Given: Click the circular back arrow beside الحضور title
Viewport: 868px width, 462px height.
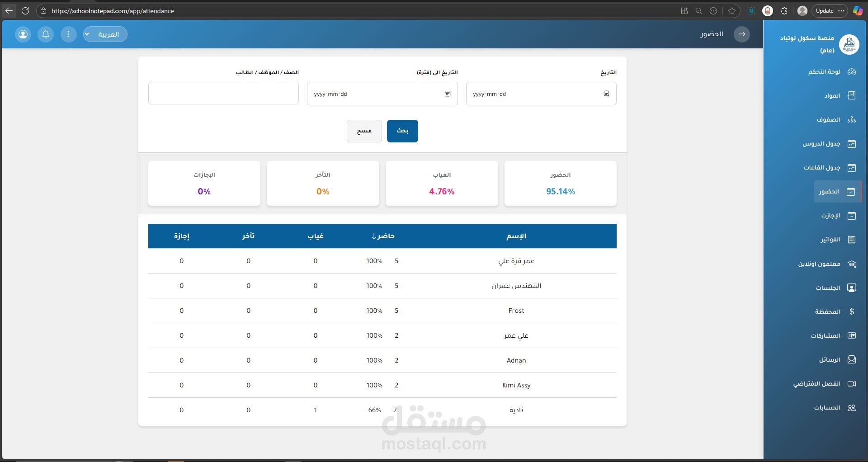Looking at the screenshot, I should (x=742, y=34).
